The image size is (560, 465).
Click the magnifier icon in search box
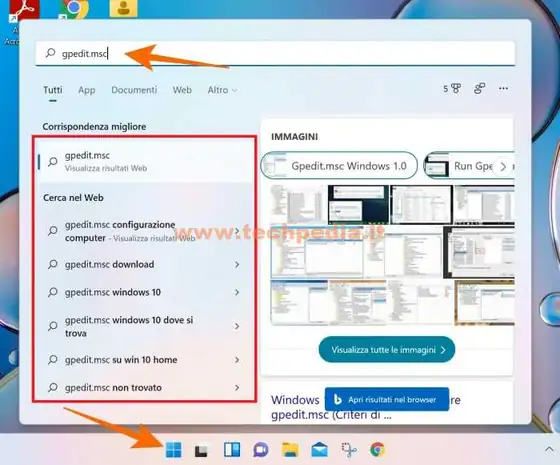click(50, 53)
